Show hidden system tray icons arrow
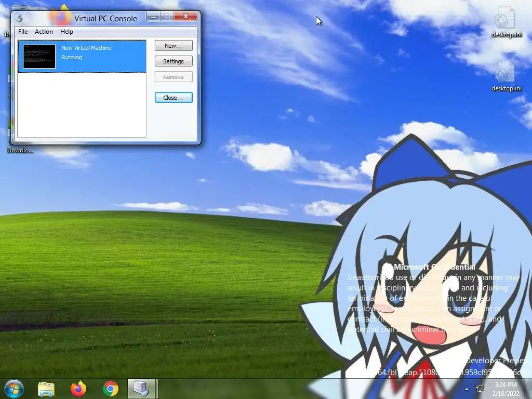Viewport: 532px width, 399px height. (x=467, y=389)
